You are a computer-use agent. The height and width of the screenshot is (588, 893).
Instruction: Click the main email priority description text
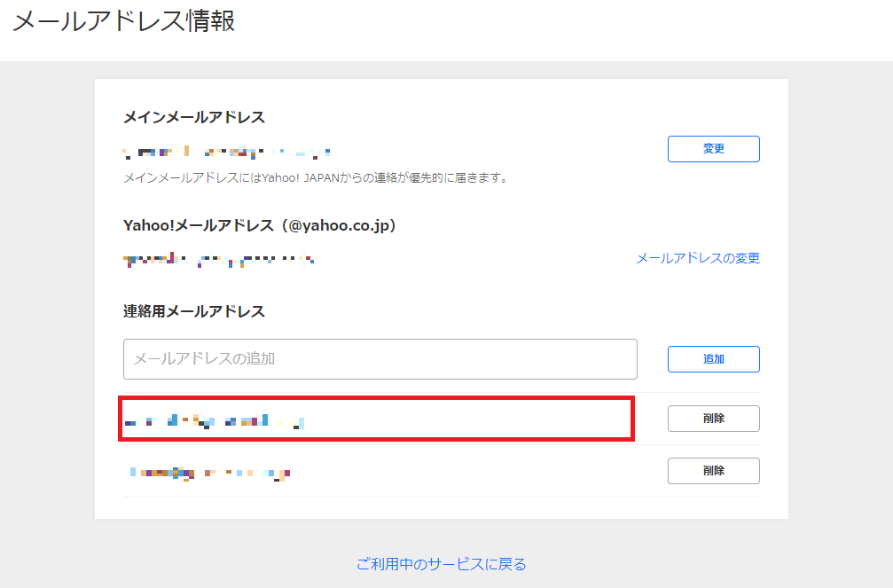[316, 178]
